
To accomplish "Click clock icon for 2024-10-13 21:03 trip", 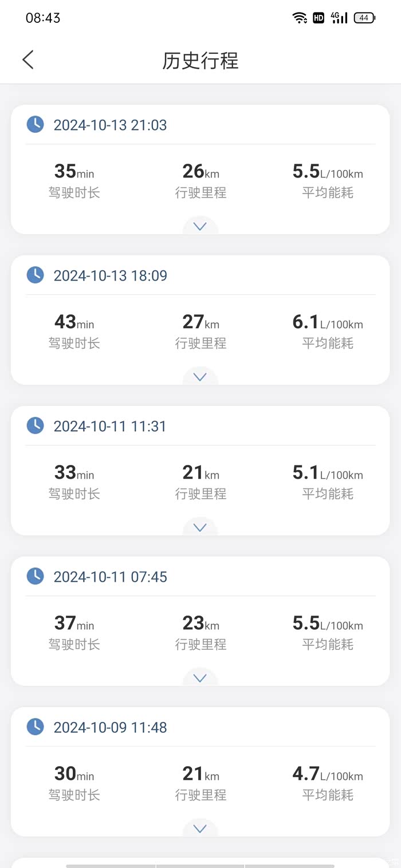I will click(x=36, y=124).
